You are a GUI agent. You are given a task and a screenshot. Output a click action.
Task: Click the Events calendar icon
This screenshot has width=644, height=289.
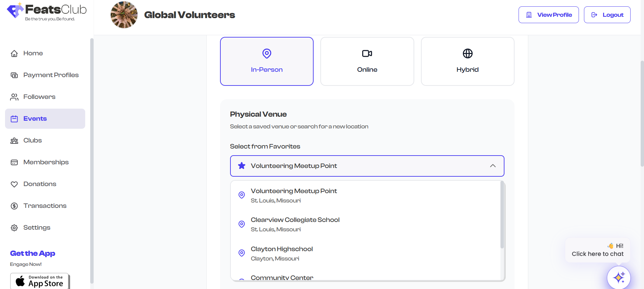(x=14, y=119)
